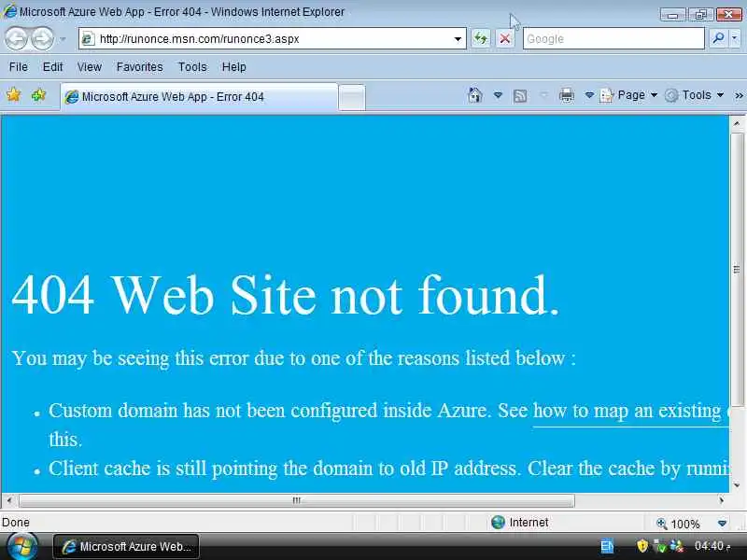Open the Tools menu in menu bar
The image size is (747, 560).
[192, 67]
